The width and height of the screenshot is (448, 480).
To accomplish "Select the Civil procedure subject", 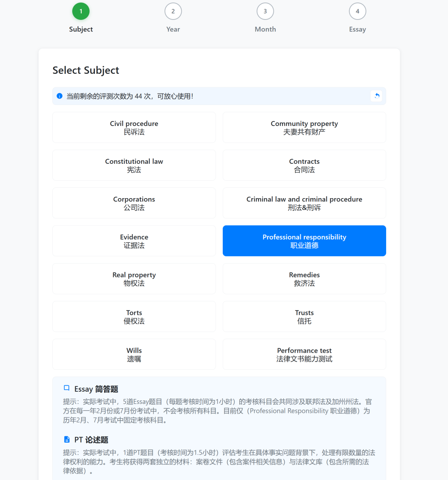I will pyautogui.click(x=134, y=127).
